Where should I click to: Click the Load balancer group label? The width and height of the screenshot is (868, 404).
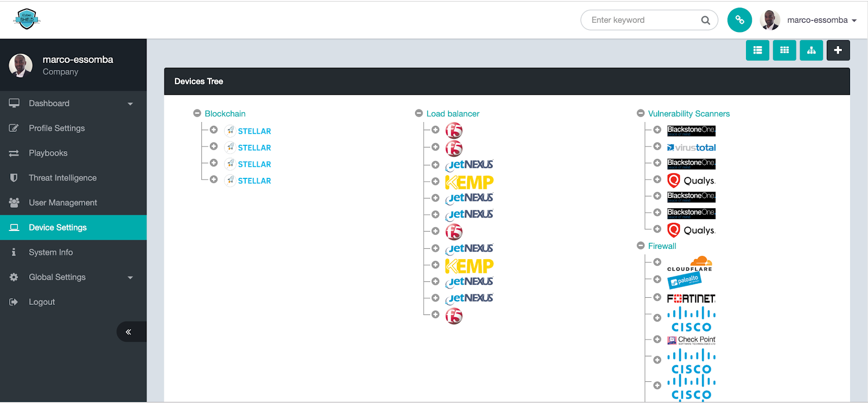453,114
